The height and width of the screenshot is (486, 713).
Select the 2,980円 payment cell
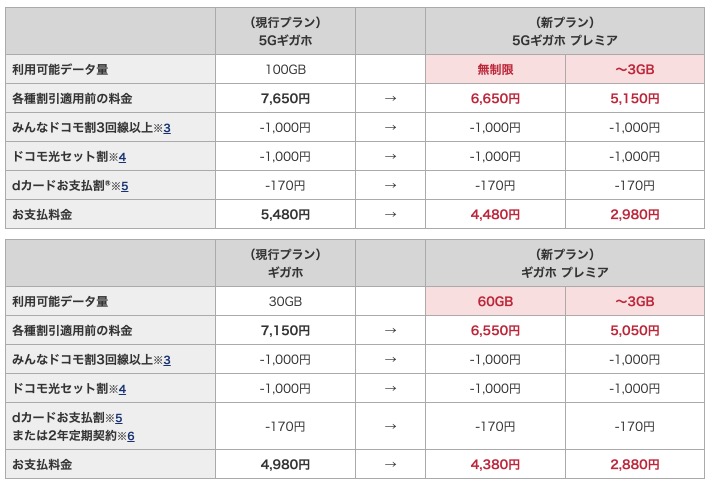(x=635, y=214)
